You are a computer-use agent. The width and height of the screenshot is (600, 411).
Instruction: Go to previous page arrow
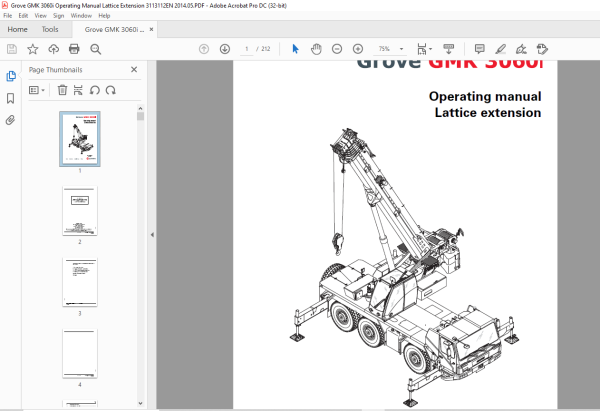[x=204, y=49]
